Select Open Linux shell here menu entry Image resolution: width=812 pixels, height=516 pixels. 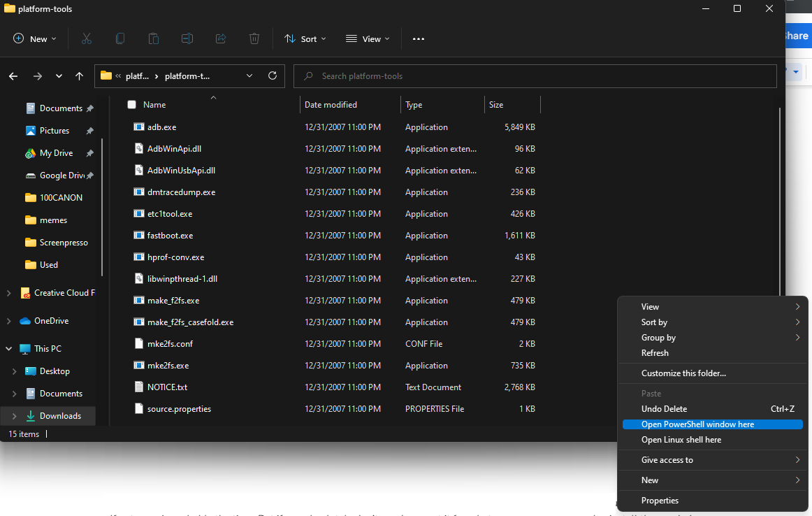tap(681, 440)
